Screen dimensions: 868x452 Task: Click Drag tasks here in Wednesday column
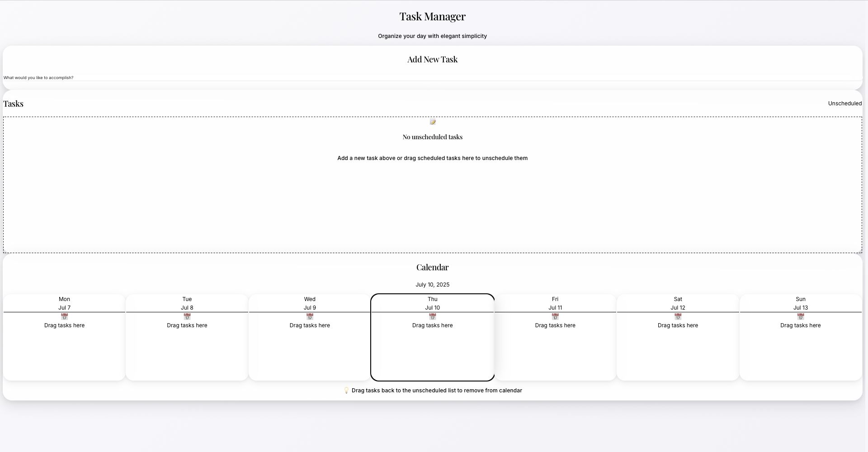click(x=310, y=325)
